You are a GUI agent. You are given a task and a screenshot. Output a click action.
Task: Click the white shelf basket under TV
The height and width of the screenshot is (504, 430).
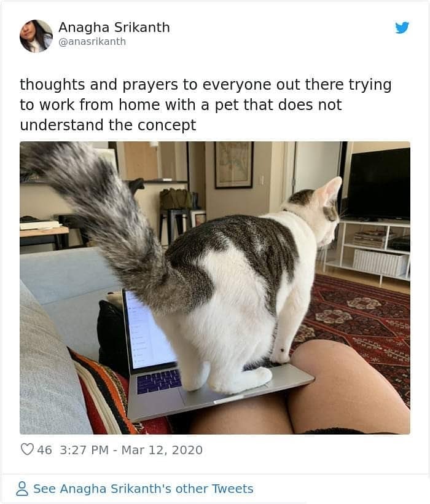pos(380,262)
